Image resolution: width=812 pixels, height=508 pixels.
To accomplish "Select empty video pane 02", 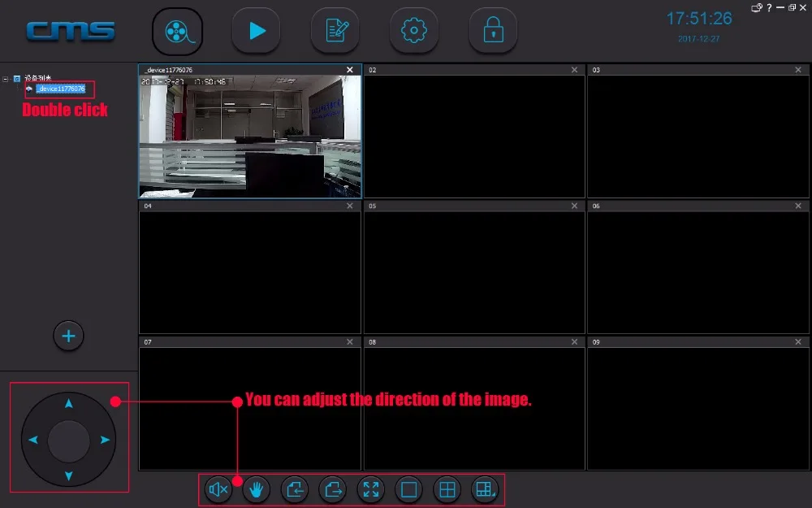I will tap(474, 137).
